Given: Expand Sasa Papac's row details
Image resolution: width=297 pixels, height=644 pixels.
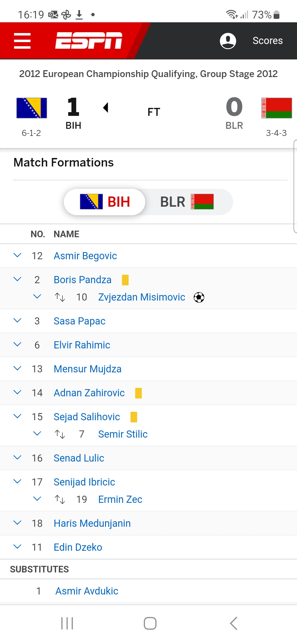Looking at the screenshot, I should (17, 321).
